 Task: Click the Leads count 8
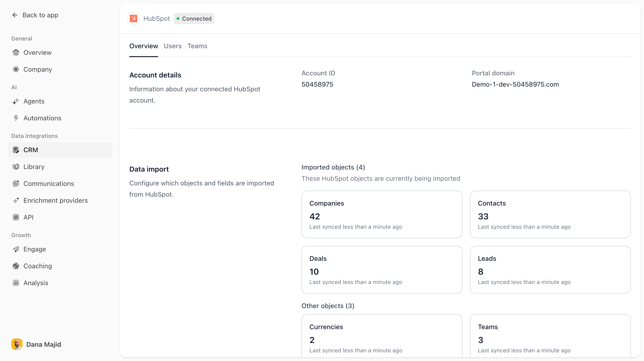pyautogui.click(x=481, y=272)
